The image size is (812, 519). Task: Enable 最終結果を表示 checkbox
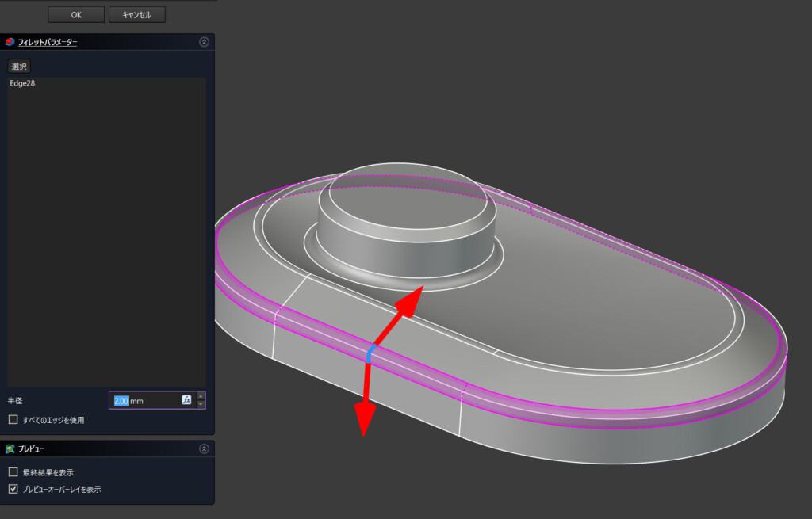pyautogui.click(x=13, y=472)
